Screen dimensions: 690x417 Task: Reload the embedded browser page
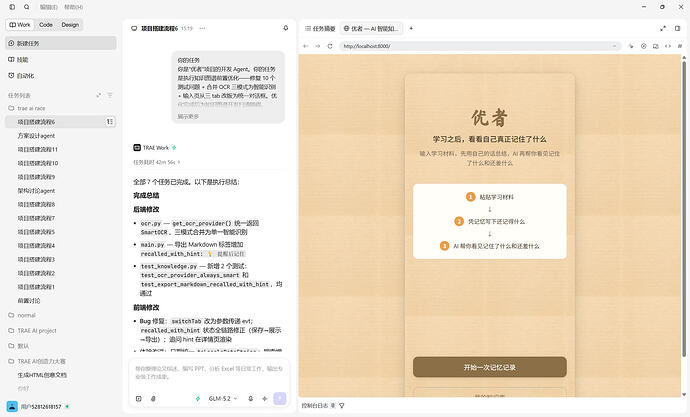pos(330,46)
